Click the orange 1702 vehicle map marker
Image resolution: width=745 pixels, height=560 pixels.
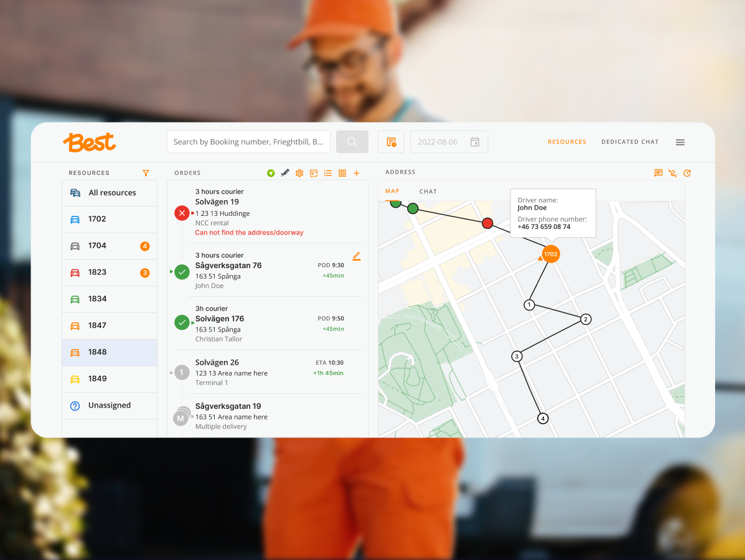point(551,254)
